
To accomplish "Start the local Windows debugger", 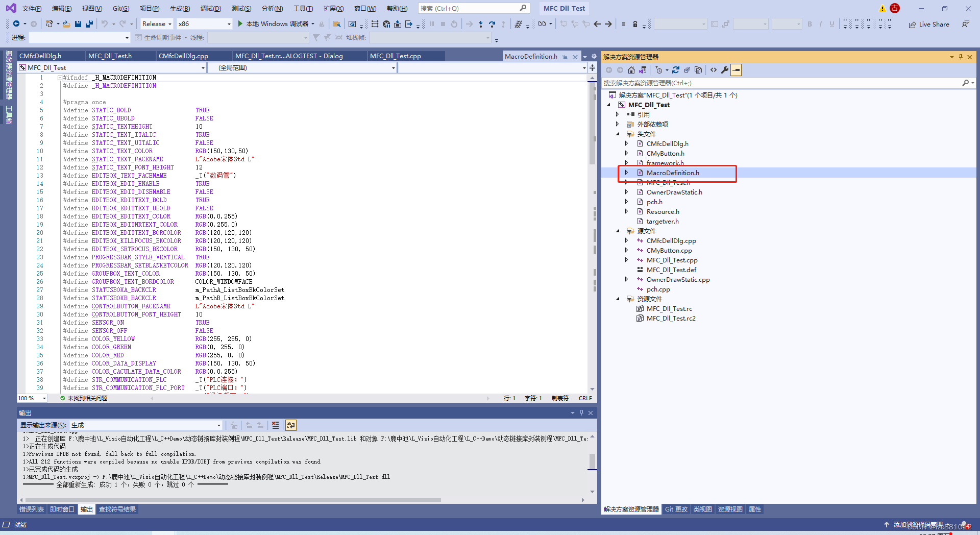I will click(x=276, y=24).
